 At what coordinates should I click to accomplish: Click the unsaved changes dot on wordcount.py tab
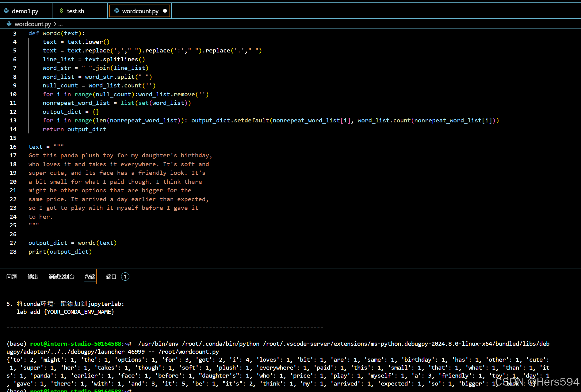tap(165, 10)
